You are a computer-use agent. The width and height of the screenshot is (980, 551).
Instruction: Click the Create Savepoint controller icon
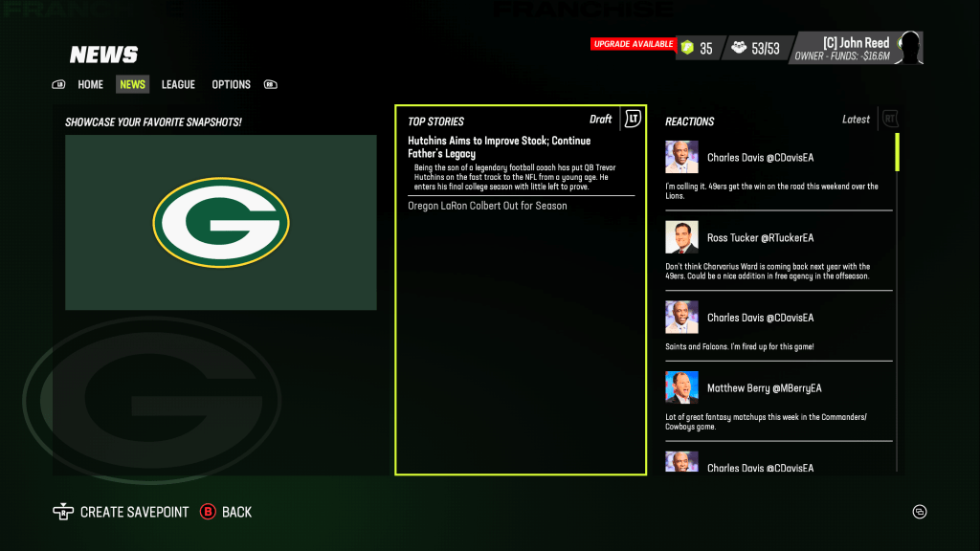tap(63, 512)
